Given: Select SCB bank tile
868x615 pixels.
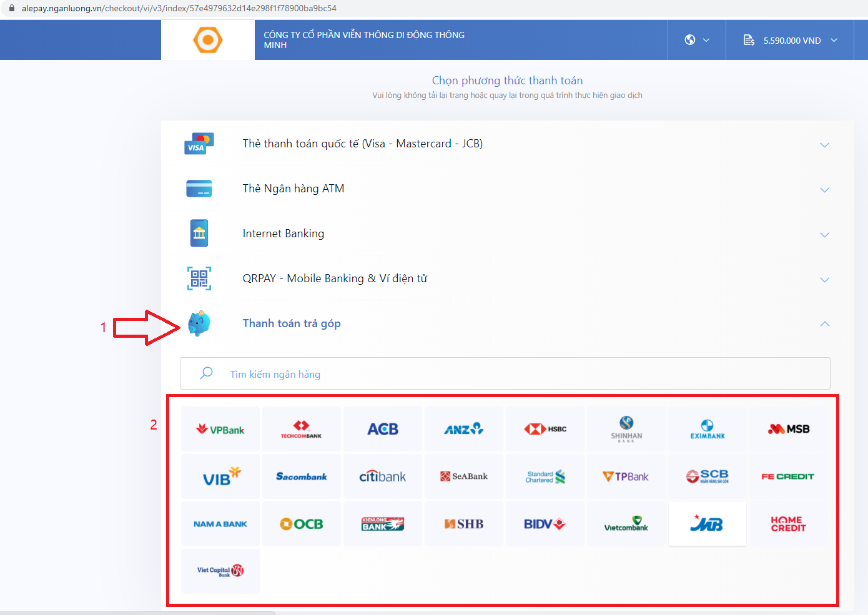Looking at the screenshot, I should tap(708, 476).
